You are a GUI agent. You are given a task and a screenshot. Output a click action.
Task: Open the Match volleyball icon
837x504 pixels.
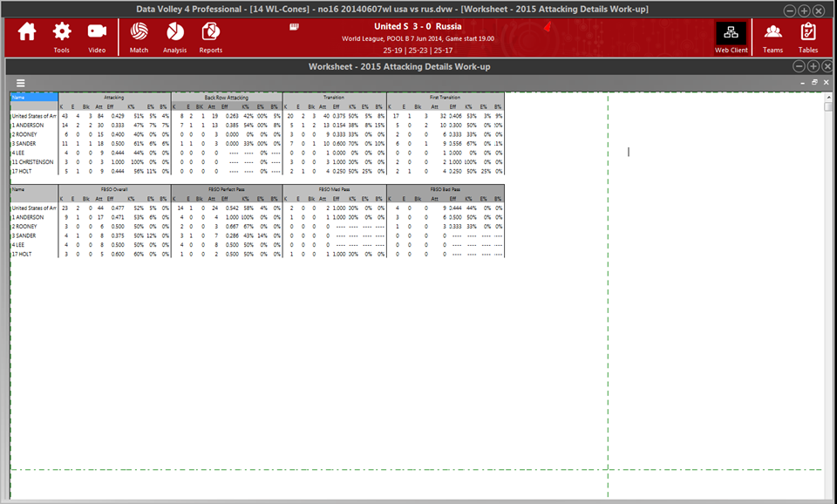click(139, 37)
